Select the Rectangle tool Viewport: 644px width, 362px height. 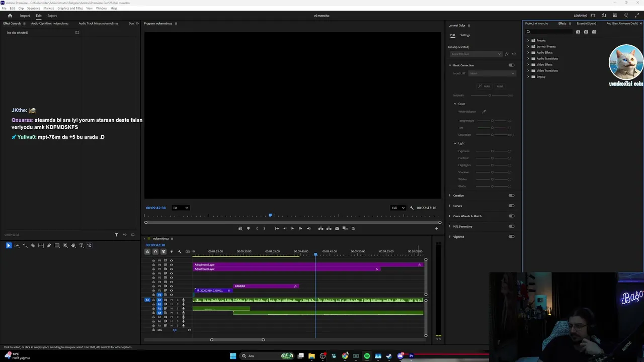pos(57,245)
